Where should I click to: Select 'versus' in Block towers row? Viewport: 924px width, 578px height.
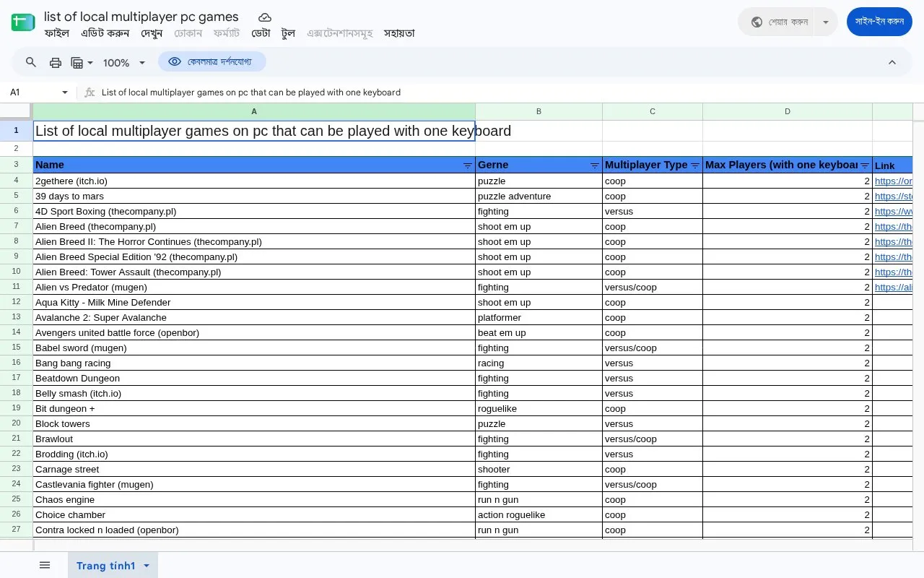(653, 424)
